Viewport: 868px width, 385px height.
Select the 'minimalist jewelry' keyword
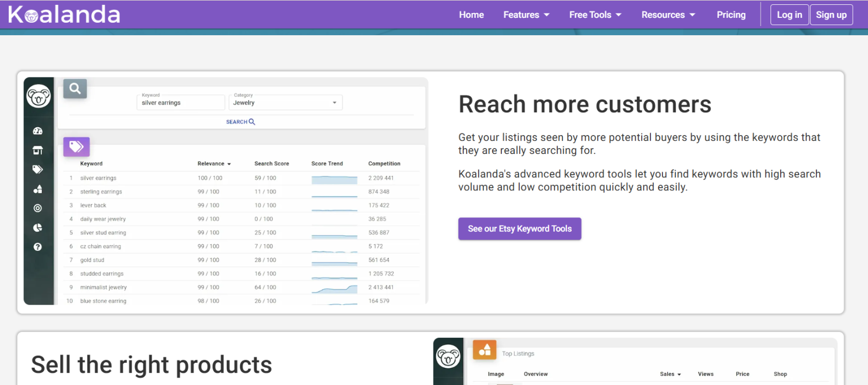pos(104,287)
